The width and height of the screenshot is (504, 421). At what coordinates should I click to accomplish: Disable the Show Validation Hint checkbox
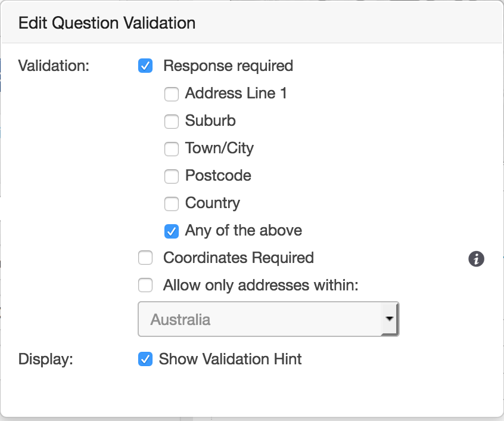point(145,360)
